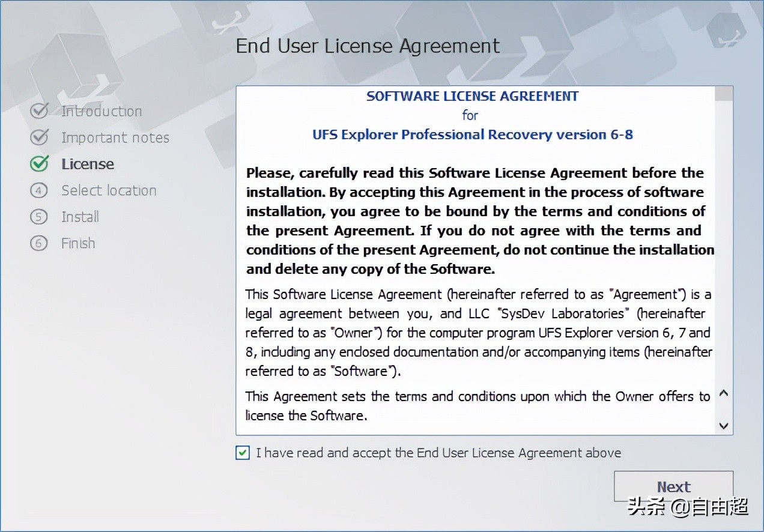Click the Install step number 5 icon
764x532 pixels.
pyautogui.click(x=38, y=217)
